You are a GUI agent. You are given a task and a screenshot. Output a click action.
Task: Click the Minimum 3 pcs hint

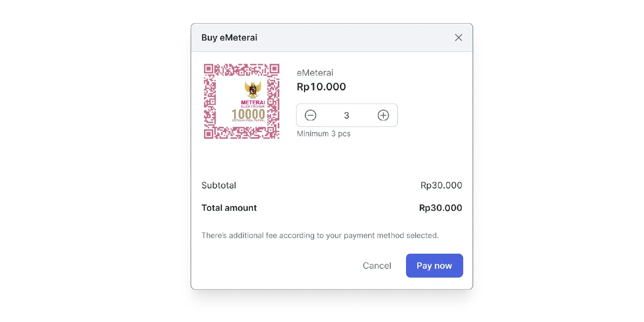click(x=323, y=134)
